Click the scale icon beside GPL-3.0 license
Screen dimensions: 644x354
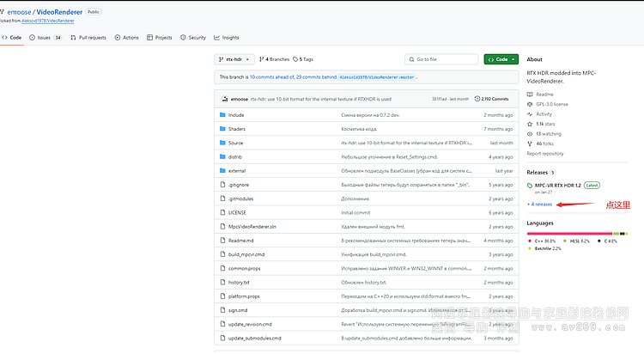530,104
